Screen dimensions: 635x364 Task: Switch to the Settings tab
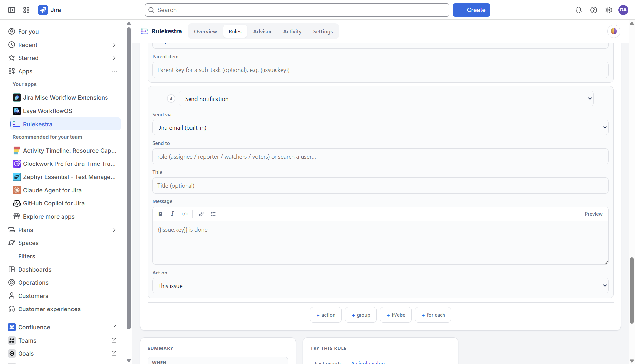pos(323,31)
